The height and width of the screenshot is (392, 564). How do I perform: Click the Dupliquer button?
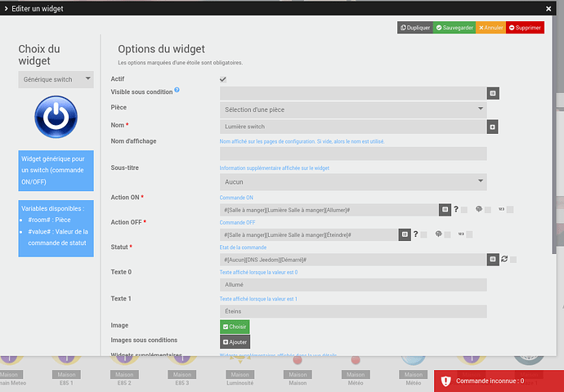click(x=415, y=28)
